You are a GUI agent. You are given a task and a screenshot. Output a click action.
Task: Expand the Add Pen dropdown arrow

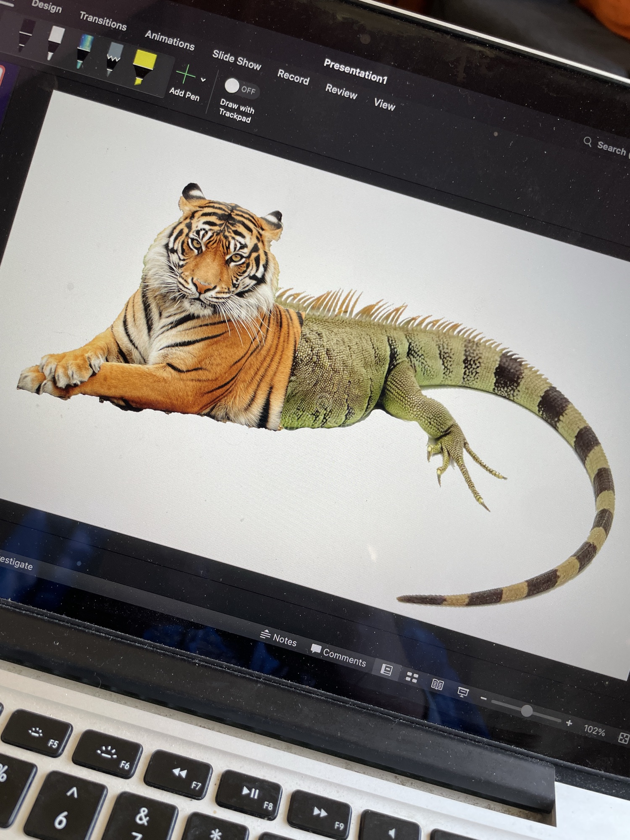click(203, 80)
